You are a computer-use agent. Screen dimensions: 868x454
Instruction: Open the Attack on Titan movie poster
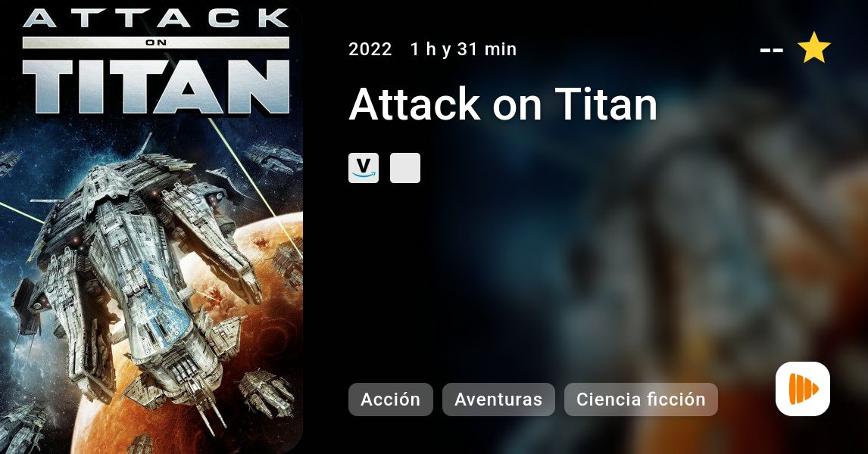pos(151,227)
